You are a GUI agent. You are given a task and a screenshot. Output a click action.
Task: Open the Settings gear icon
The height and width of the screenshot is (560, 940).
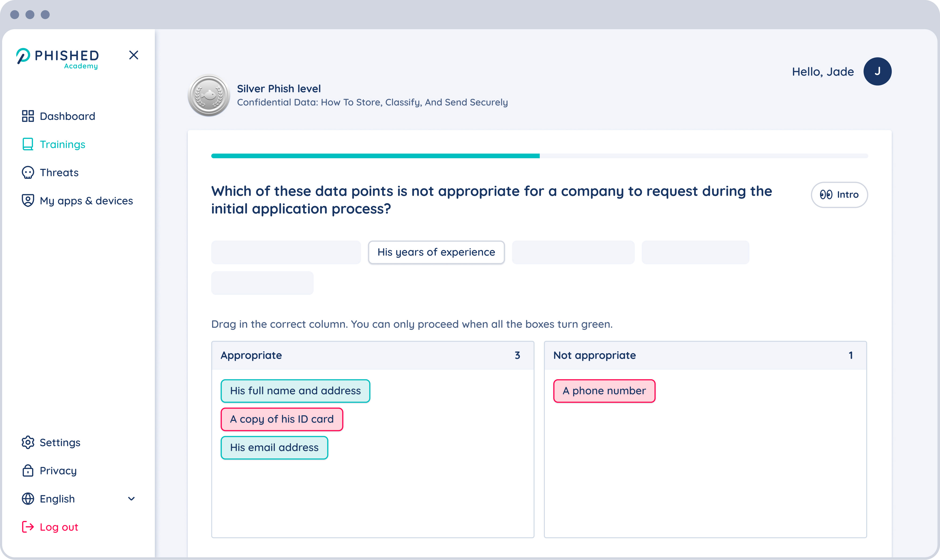[x=28, y=442]
